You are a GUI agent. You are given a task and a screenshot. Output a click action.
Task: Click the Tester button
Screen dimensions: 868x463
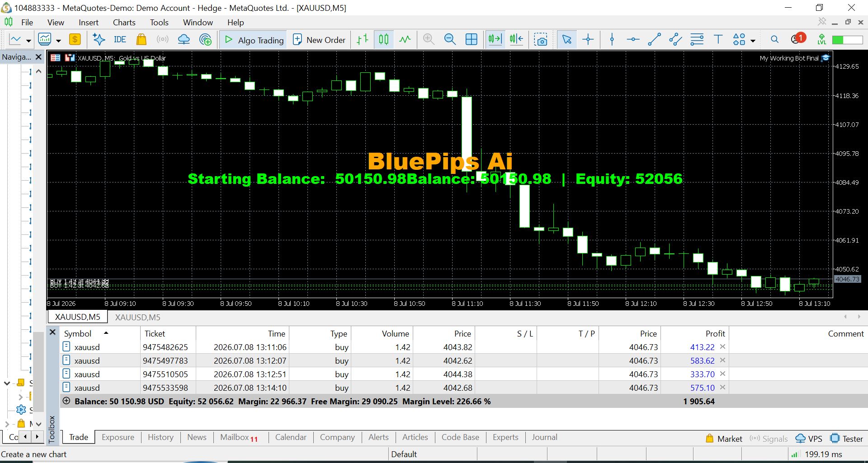click(x=847, y=439)
